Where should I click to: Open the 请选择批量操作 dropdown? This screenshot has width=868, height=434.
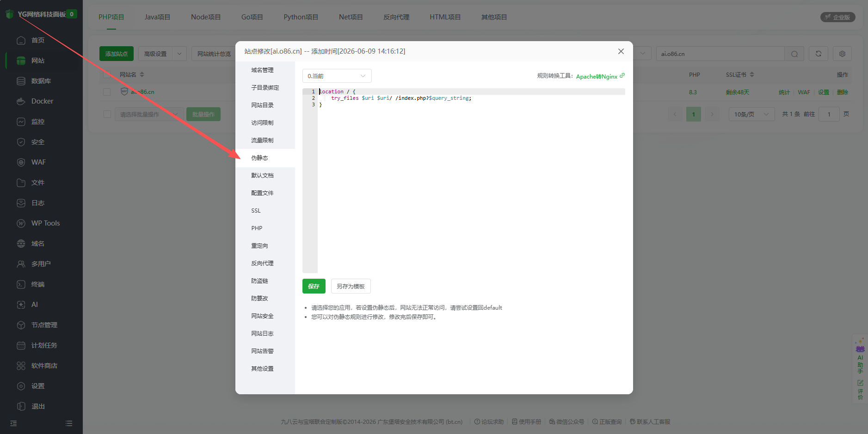click(x=149, y=114)
